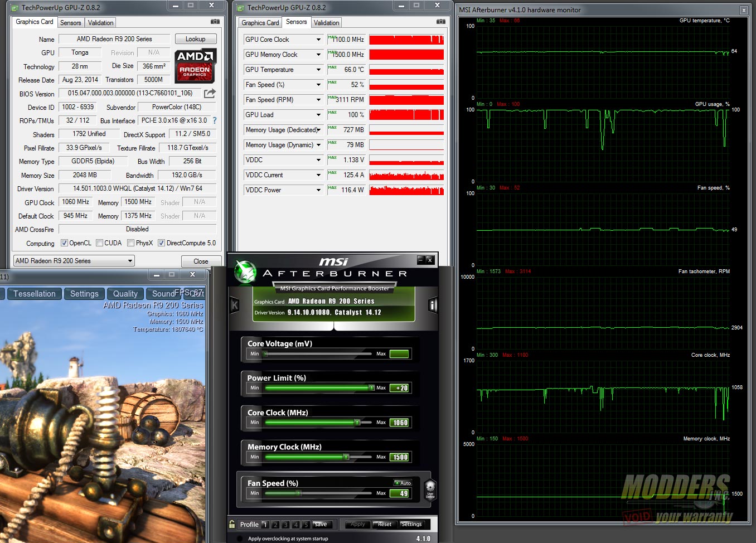
Task: Close the MSI Afterburner main window
Action: click(430, 260)
